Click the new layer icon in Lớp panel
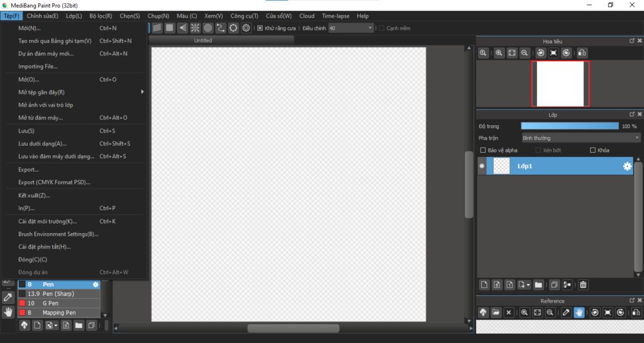Image resolution: width=644 pixels, height=343 pixels. tap(484, 285)
